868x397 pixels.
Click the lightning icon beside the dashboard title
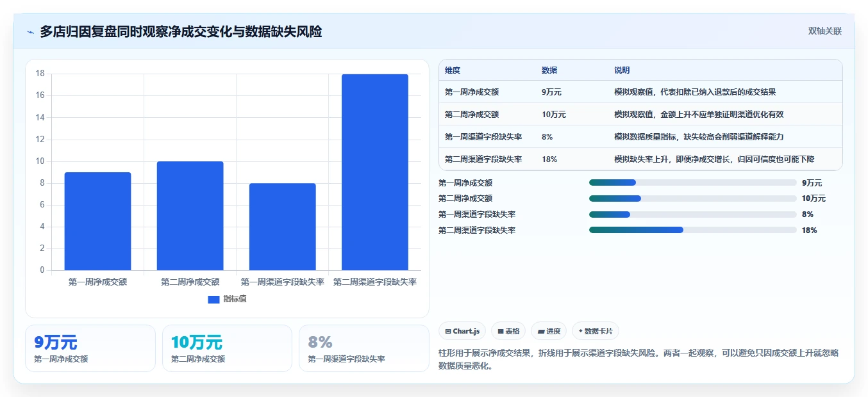pos(30,32)
